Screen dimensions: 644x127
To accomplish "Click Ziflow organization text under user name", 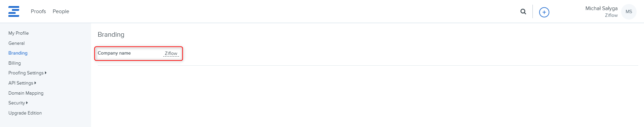I will point(611,15).
